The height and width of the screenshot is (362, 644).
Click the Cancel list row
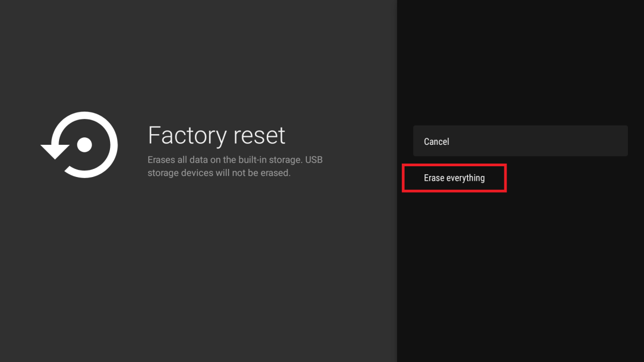(x=520, y=141)
